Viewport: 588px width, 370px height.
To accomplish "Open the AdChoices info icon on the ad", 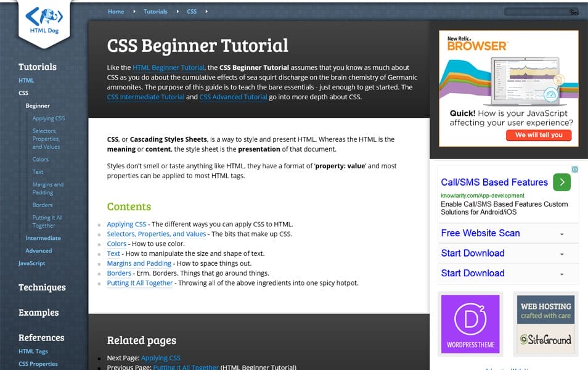I will pos(574,169).
